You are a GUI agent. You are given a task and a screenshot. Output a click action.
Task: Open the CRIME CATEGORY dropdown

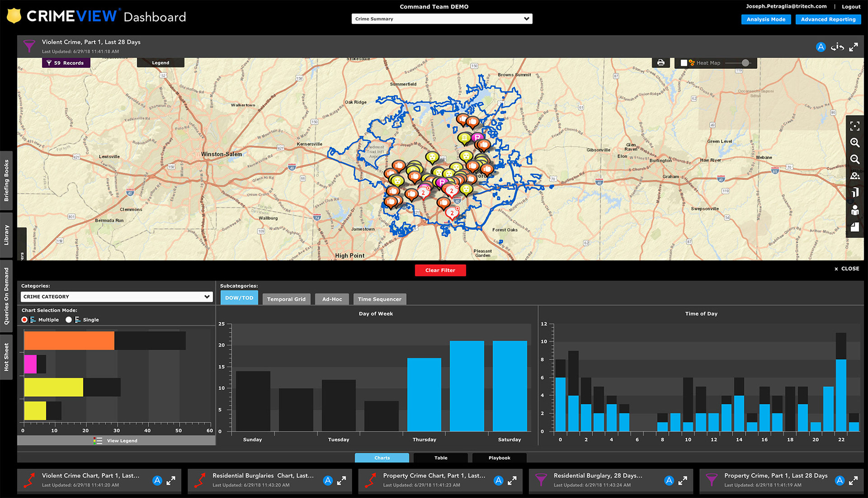(x=117, y=297)
